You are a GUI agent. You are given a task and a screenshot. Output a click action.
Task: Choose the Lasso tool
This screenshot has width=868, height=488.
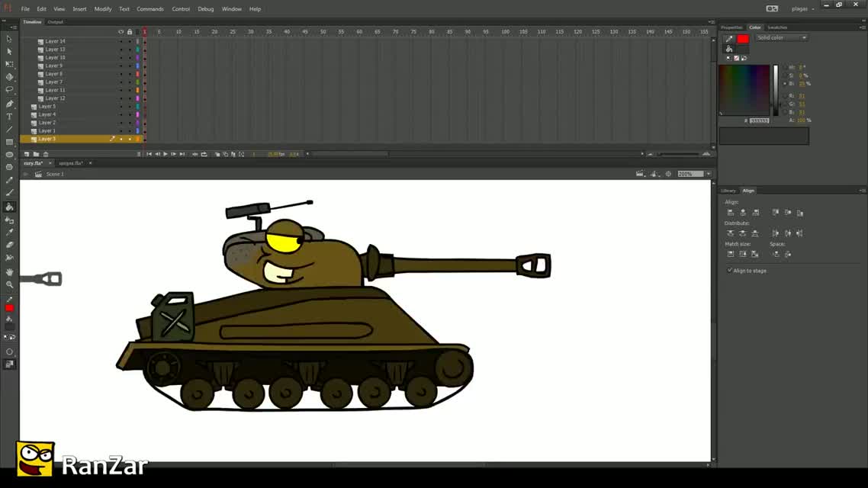click(x=9, y=90)
